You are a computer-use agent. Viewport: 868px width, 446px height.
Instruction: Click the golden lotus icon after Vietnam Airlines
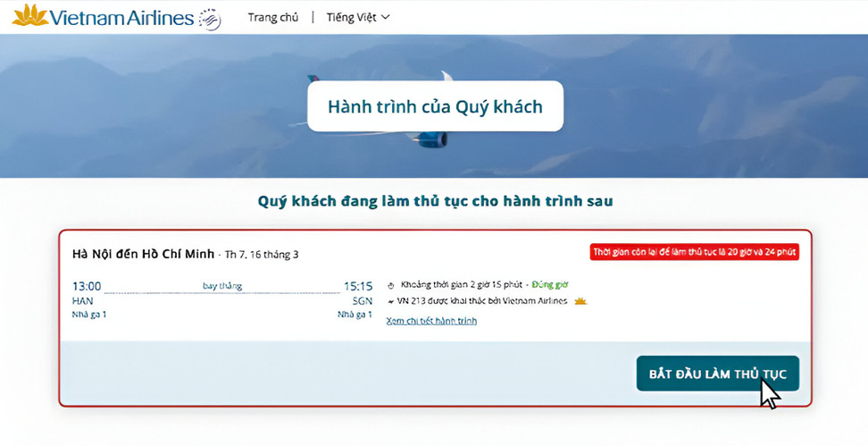click(580, 301)
